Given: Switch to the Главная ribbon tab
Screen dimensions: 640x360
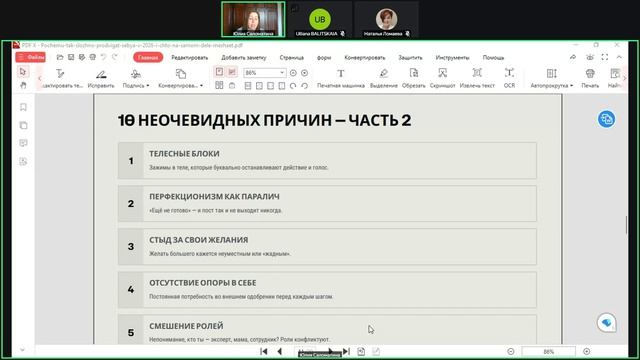Looking at the screenshot, I should [148, 58].
